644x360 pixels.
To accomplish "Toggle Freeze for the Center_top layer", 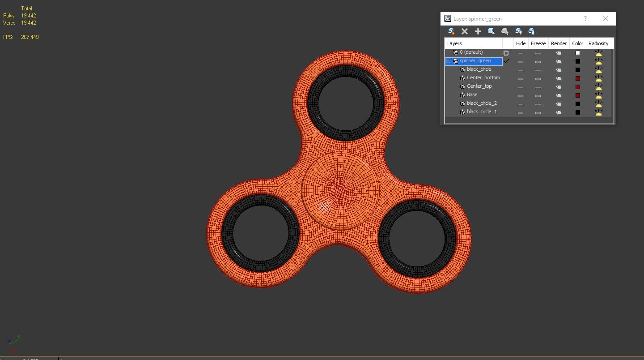I will [x=538, y=87].
